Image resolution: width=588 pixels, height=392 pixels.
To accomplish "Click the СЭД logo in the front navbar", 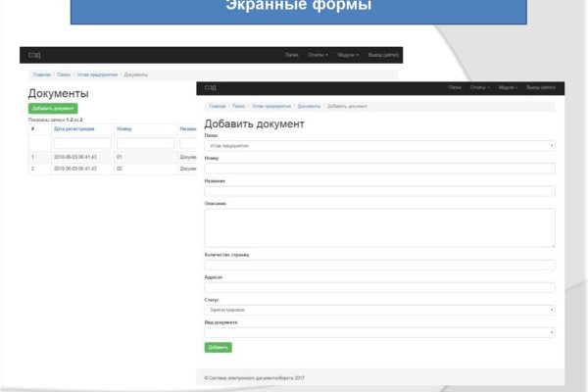I will [211, 87].
